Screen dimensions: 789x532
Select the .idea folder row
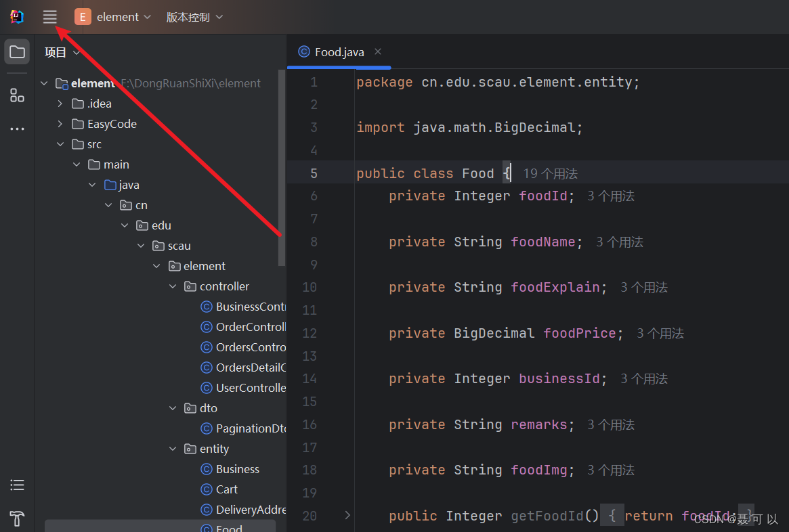(160, 104)
